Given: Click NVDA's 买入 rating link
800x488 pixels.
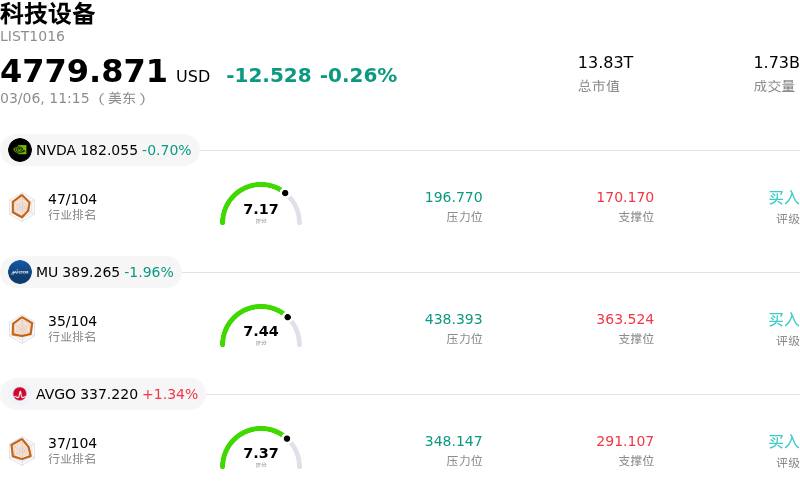Looking at the screenshot, I should click(x=783, y=198).
